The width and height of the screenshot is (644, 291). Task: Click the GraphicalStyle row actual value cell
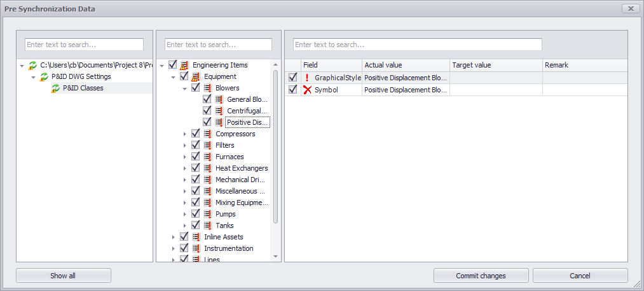(406, 78)
